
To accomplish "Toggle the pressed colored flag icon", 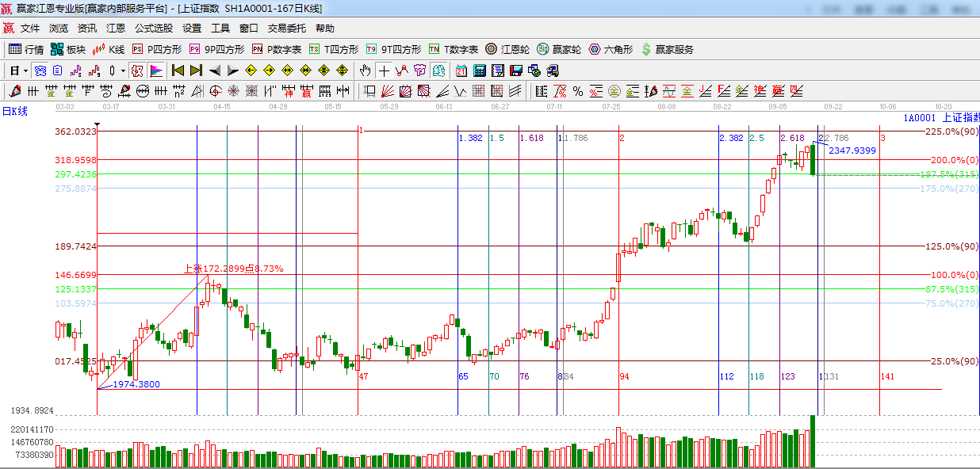I will [156, 71].
